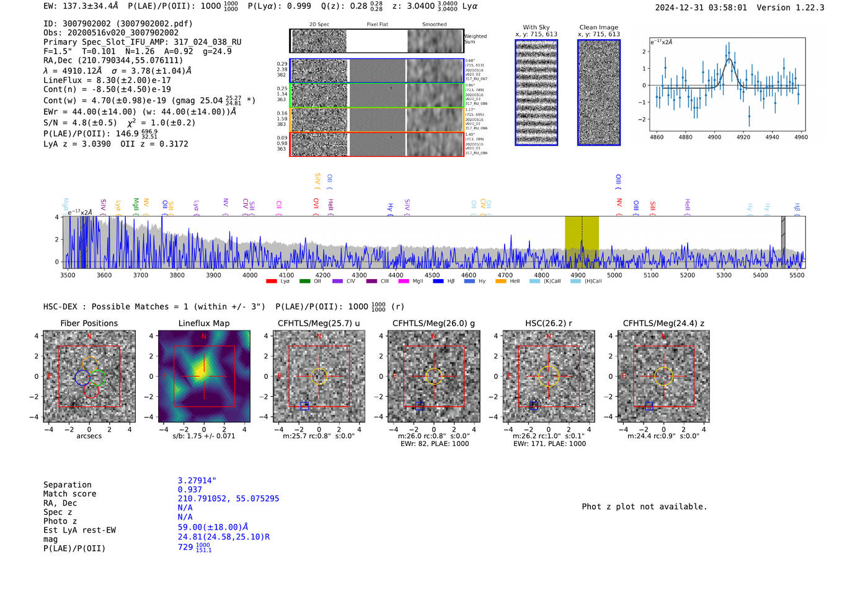Click the match score value 0.937
The image size is (868, 591).
[190, 490]
